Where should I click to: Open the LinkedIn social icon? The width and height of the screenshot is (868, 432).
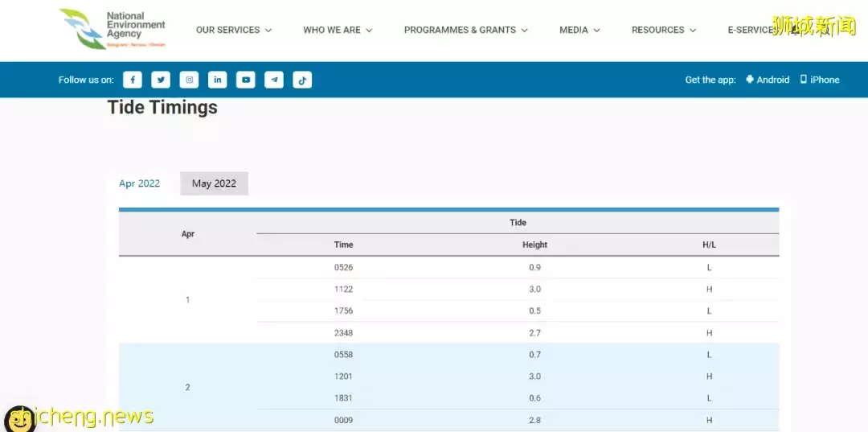[217, 80]
